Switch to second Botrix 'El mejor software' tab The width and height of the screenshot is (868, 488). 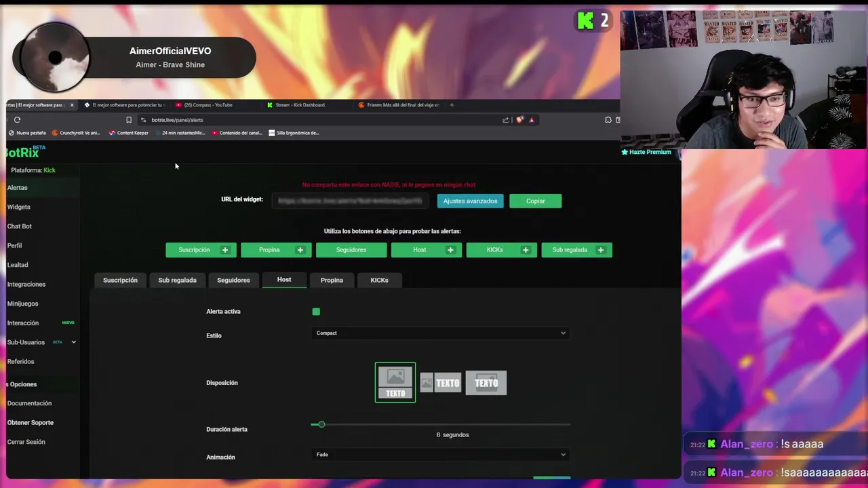coord(125,105)
